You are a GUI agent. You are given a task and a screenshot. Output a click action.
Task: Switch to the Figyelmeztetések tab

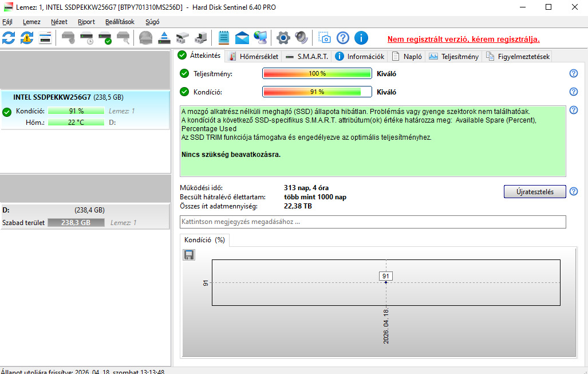click(518, 57)
